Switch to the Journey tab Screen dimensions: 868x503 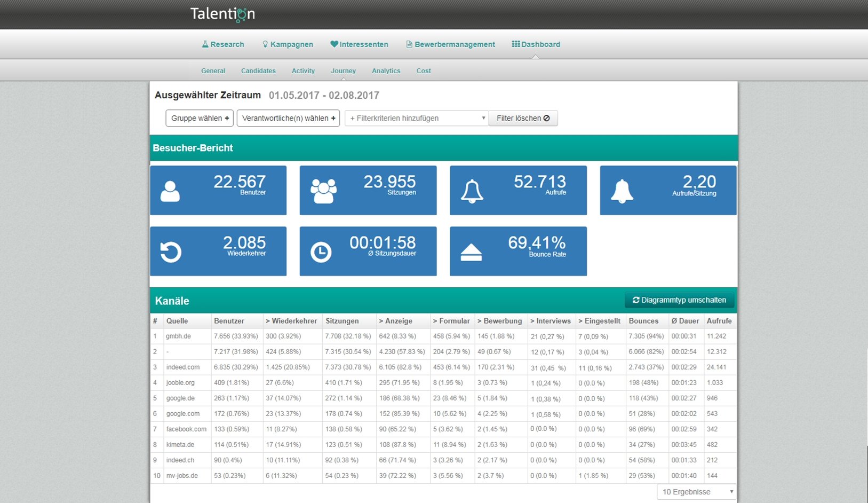pyautogui.click(x=343, y=70)
